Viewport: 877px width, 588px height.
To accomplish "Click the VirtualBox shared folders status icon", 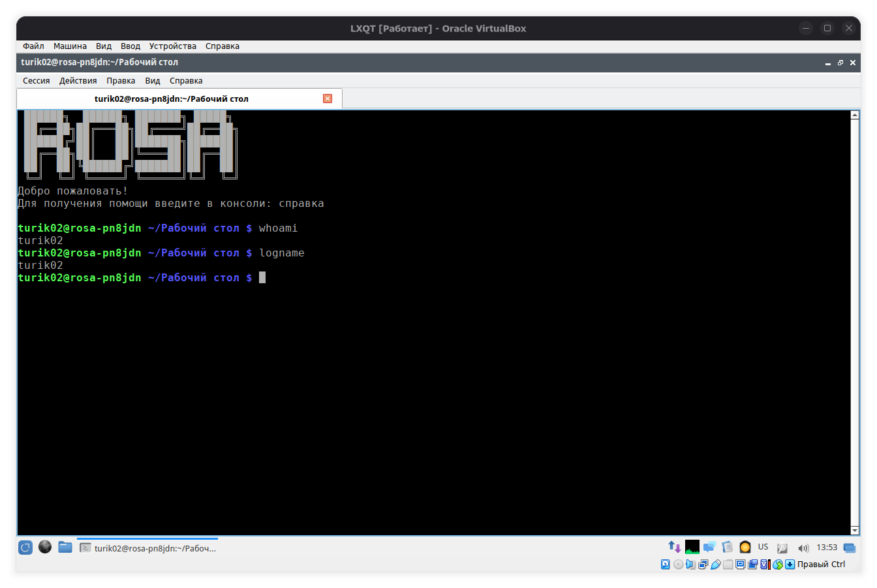I will point(728,565).
